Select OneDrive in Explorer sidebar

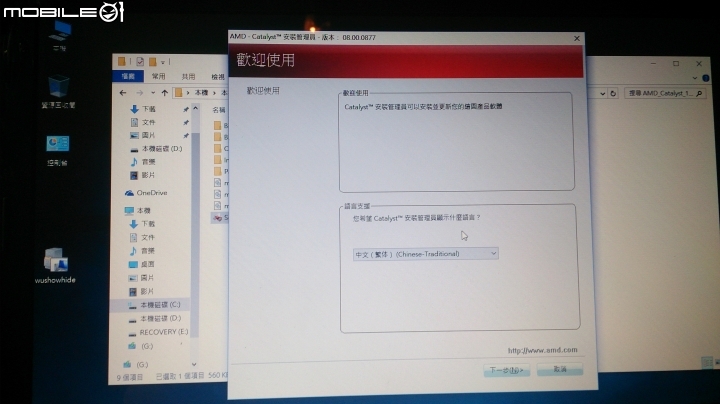pyautogui.click(x=146, y=193)
